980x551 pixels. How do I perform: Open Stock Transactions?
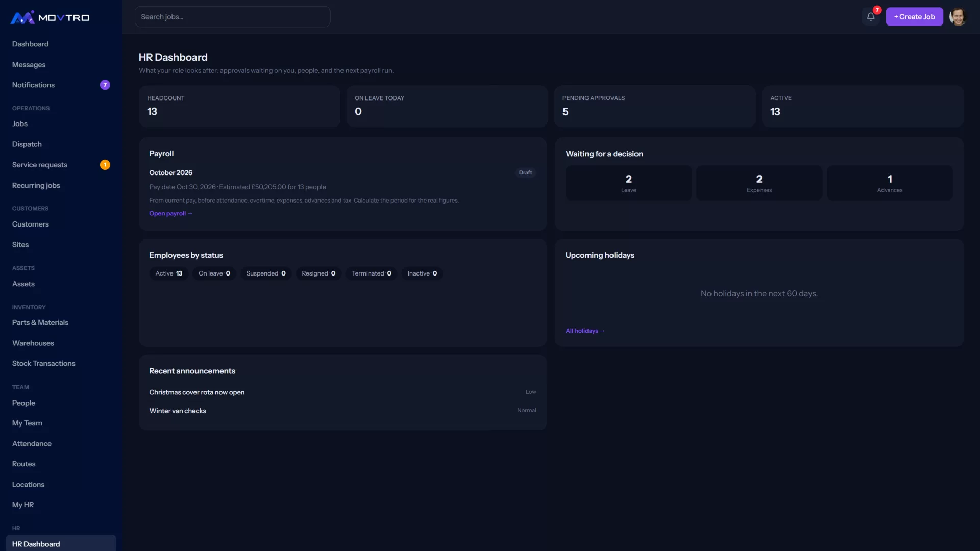coord(61,363)
